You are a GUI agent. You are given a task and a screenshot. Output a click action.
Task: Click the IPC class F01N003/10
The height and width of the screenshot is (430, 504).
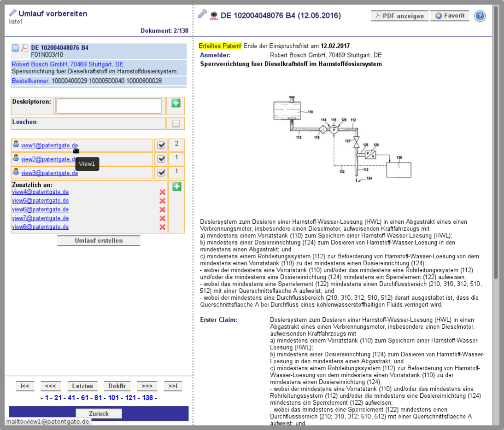(47, 55)
